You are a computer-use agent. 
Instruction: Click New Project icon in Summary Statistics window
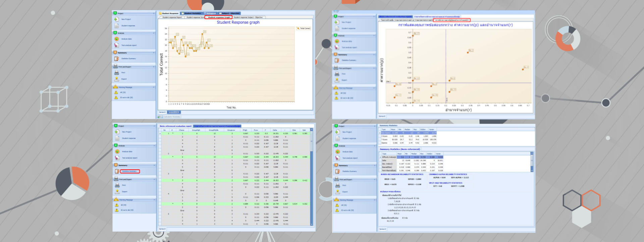click(337, 132)
